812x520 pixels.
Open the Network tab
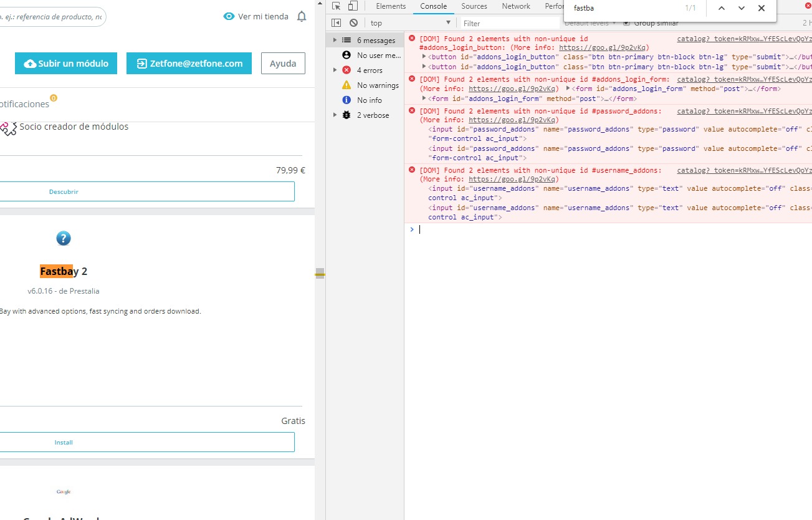[x=516, y=6]
